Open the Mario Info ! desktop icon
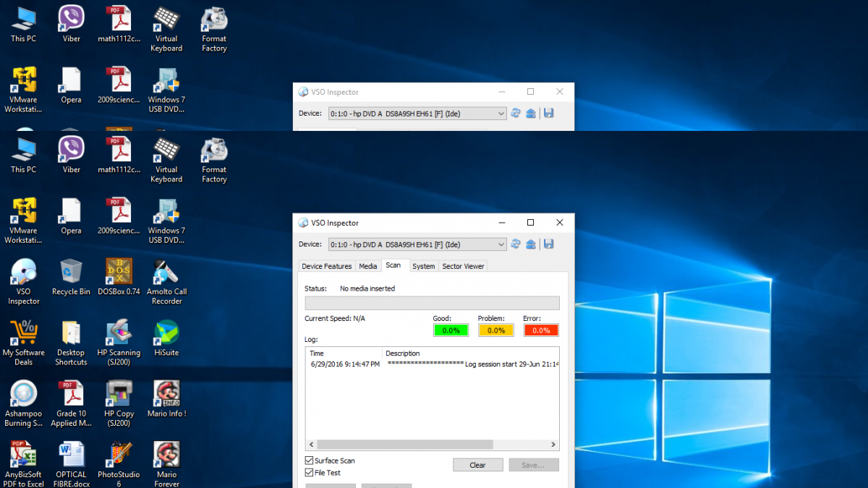Viewport: 868px width, 488px height. (x=166, y=399)
